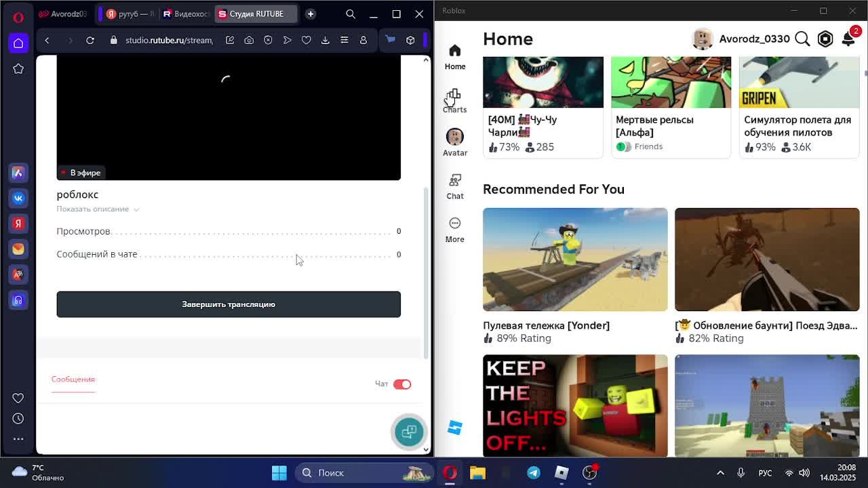Open a new Opera tab with the plus button
This screenshot has width=868, height=488.
pos(310,14)
